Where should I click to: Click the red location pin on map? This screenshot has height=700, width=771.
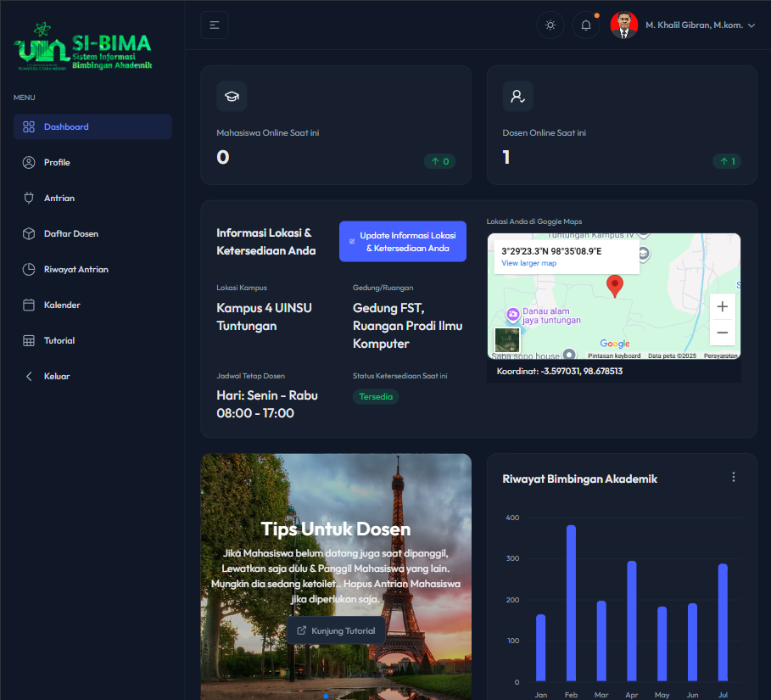pos(615,286)
